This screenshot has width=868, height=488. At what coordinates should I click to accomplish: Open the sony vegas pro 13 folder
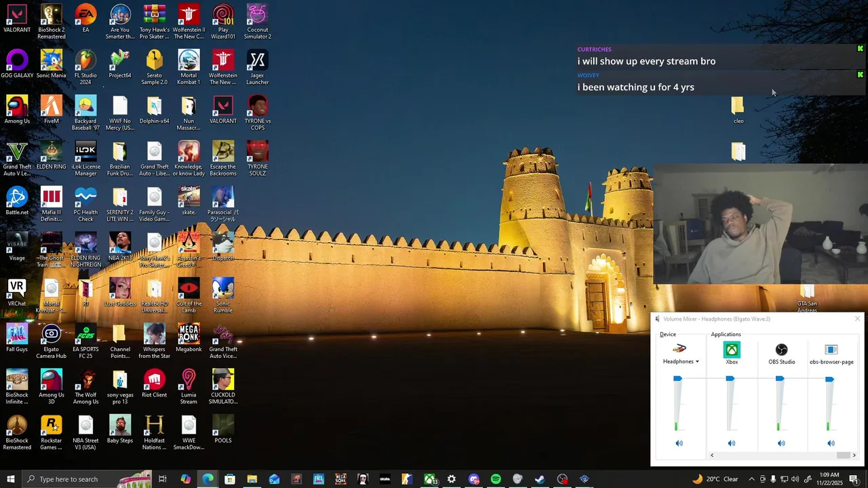pos(120,386)
